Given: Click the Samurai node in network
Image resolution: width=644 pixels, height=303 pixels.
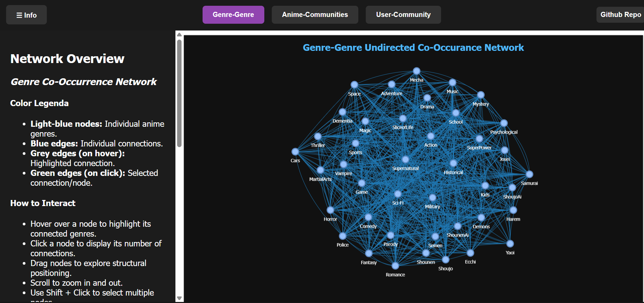Looking at the screenshot, I should coord(529,174).
